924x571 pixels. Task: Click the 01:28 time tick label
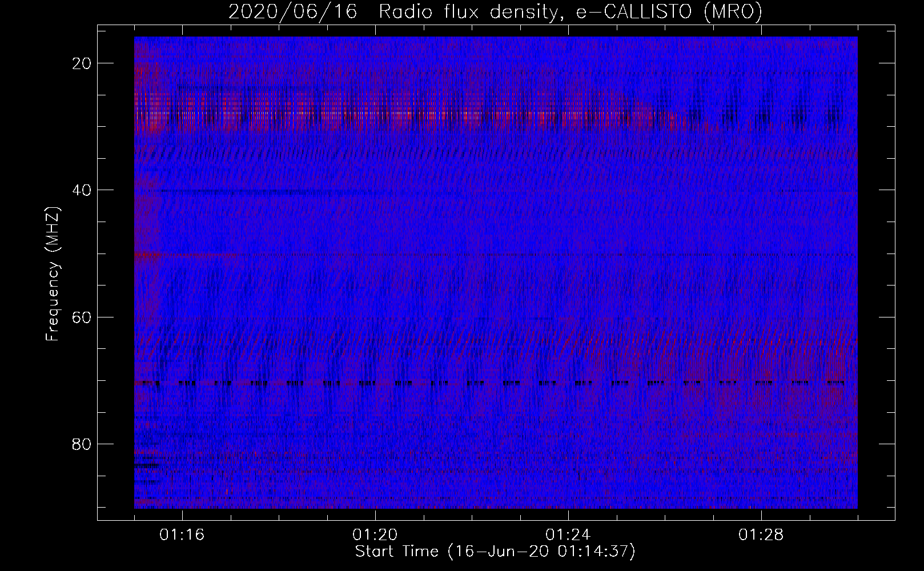tap(761, 535)
